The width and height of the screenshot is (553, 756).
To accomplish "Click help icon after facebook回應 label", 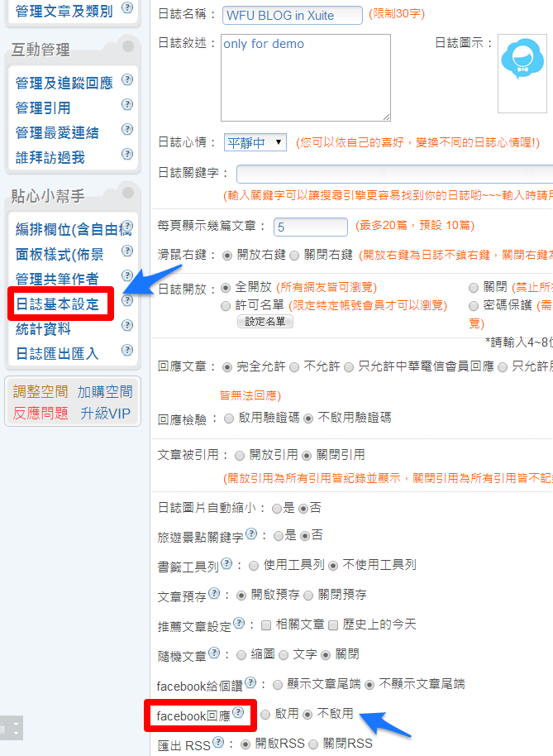I will pos(238,712).
